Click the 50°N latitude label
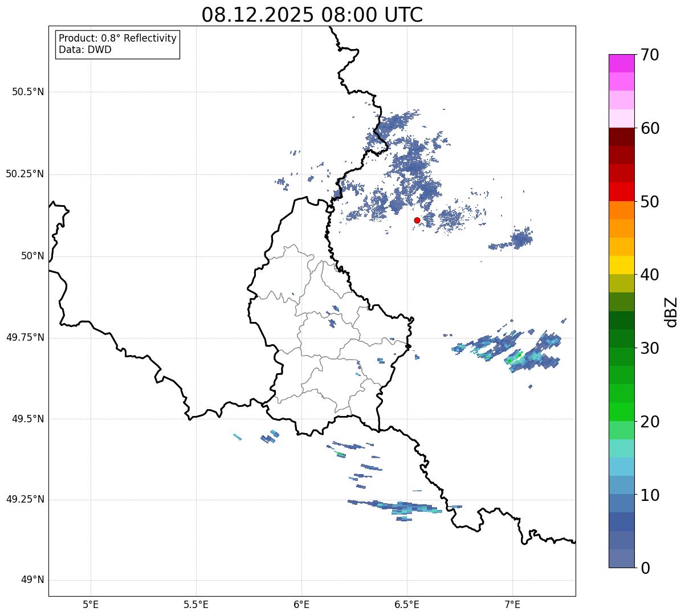Image resolution: width=685 pixels, height=616 pixels. 32,256
